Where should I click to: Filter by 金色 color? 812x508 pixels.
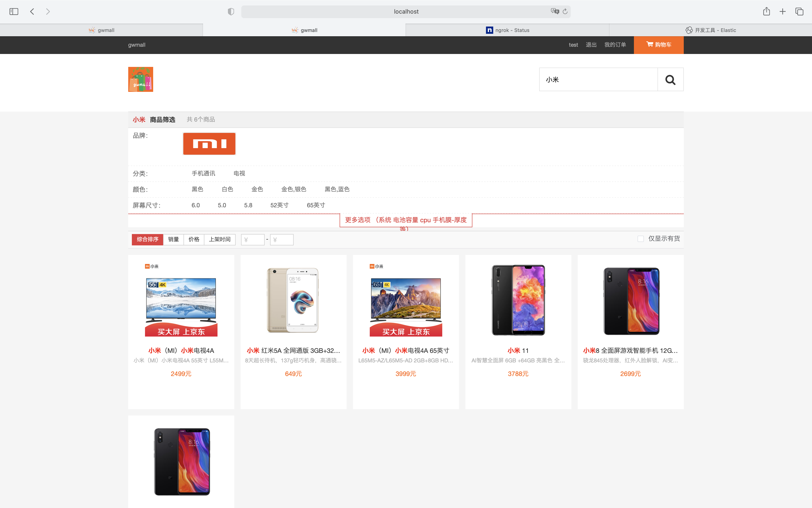click(257, 189)
